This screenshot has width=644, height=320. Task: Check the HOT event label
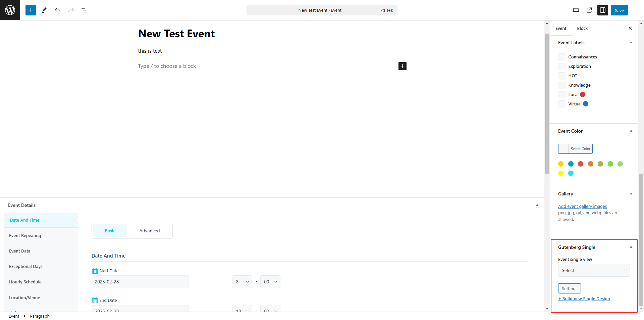coord(561,76)
